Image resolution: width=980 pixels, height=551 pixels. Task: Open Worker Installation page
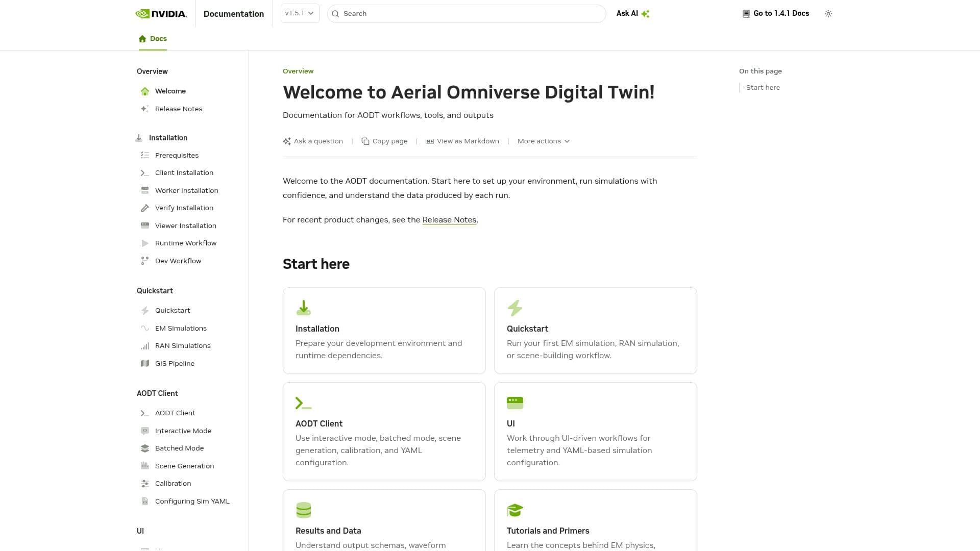[187, 190]
